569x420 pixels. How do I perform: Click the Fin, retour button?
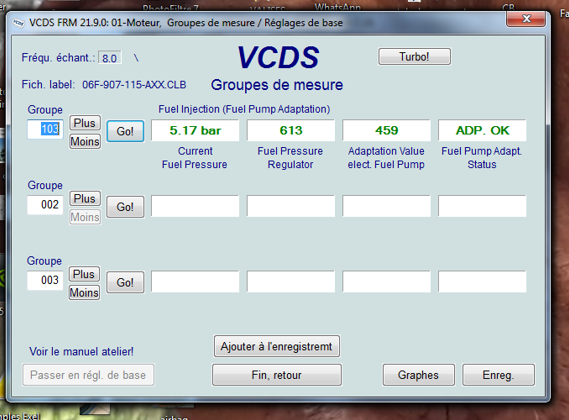click(x=277, y=375)
